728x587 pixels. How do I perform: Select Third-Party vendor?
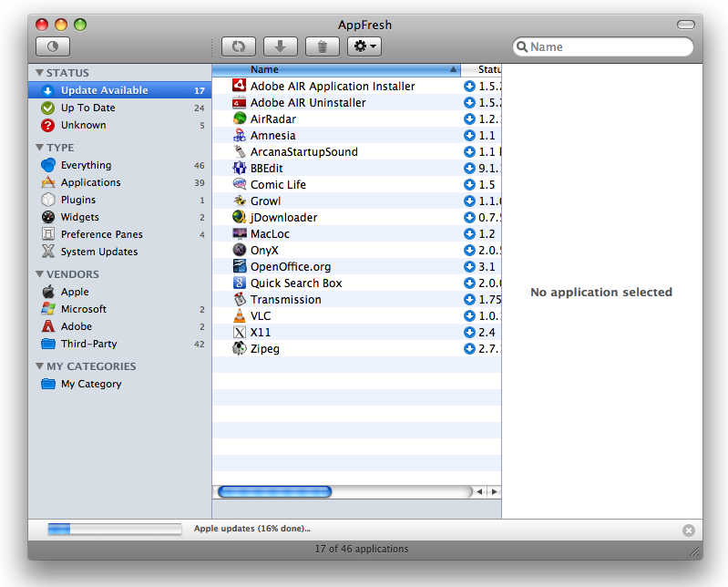(119, 344)
